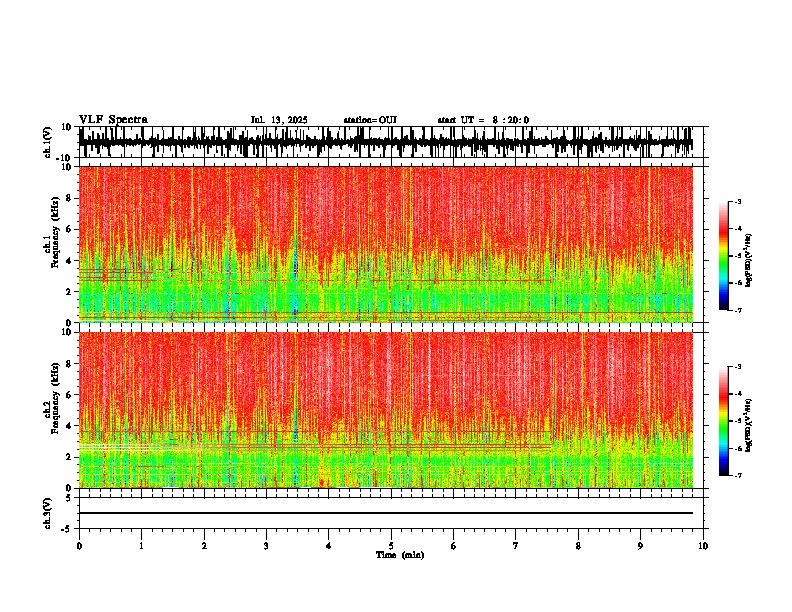This screenshot has width=792, height=612.
Task: Click time axis tick label 8
Action: pos(578,546)
